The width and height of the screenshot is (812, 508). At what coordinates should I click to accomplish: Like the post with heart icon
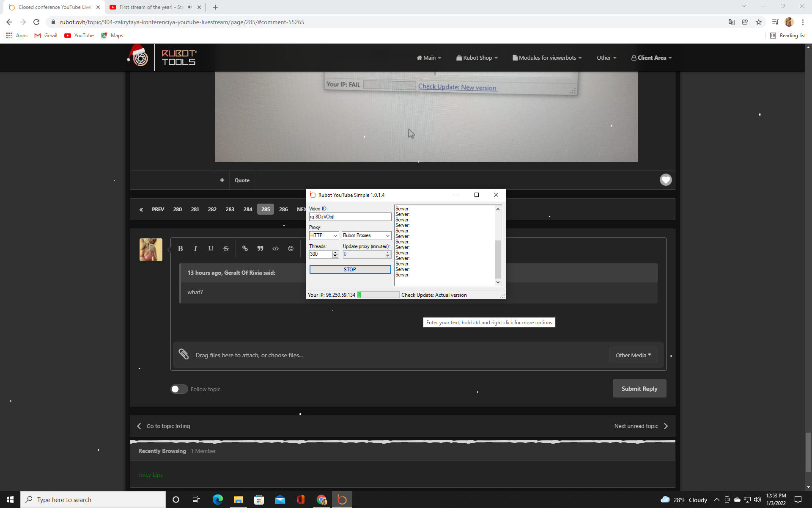[666, 180]
